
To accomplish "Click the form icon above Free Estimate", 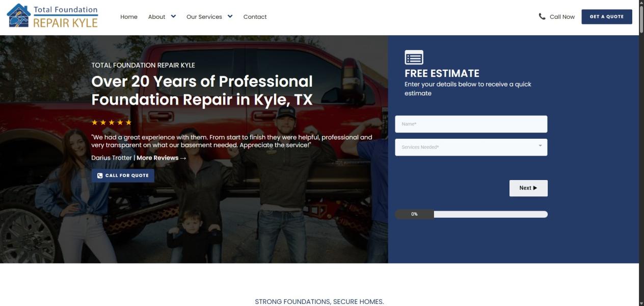I will coord(414,57).
